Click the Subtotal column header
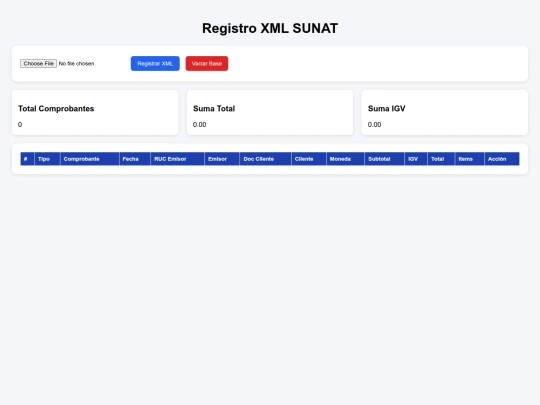The width and height of the screenshot is (540, 405). [384, 159]
